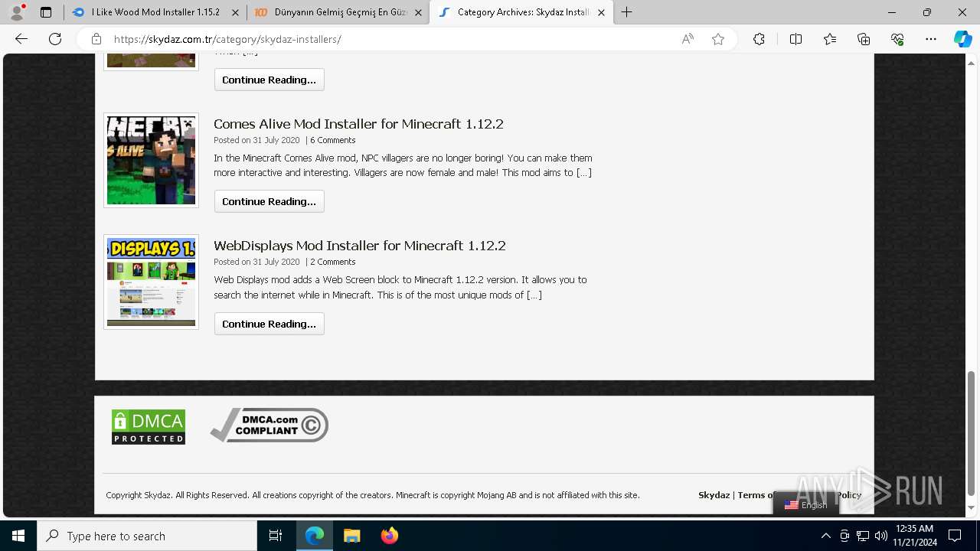Open the Favorites list
The image size is (980, 551).
pyautogui.click(x=830, y=39)
